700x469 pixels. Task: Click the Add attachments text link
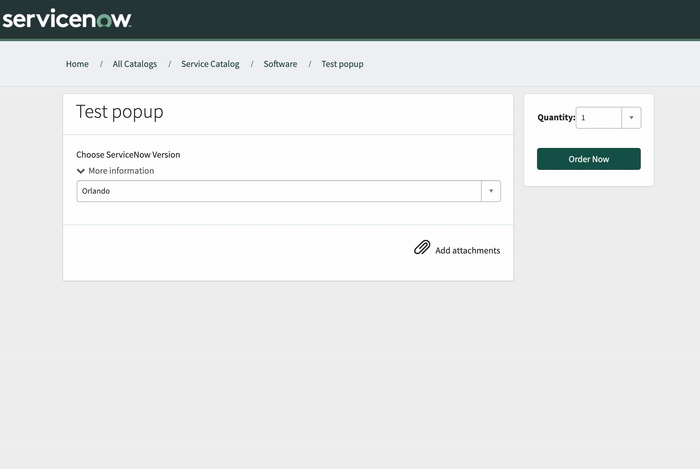pos(467,251)
